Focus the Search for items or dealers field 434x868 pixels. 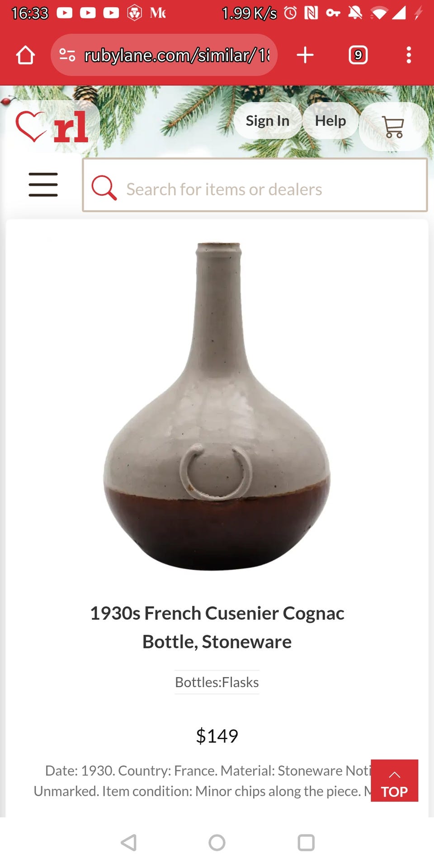pyautogui.click(x=255, y=185)
